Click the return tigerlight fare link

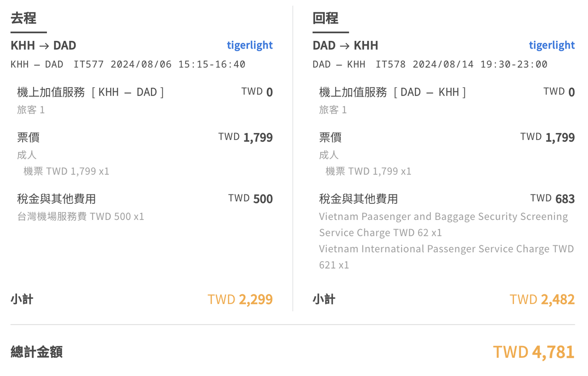point(552,45)
